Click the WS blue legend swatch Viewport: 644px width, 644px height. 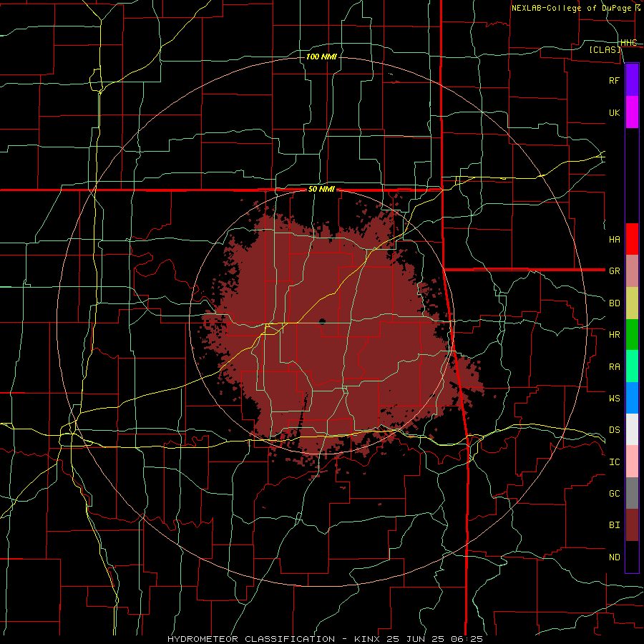pyautogui.click(x=632, y=398)
